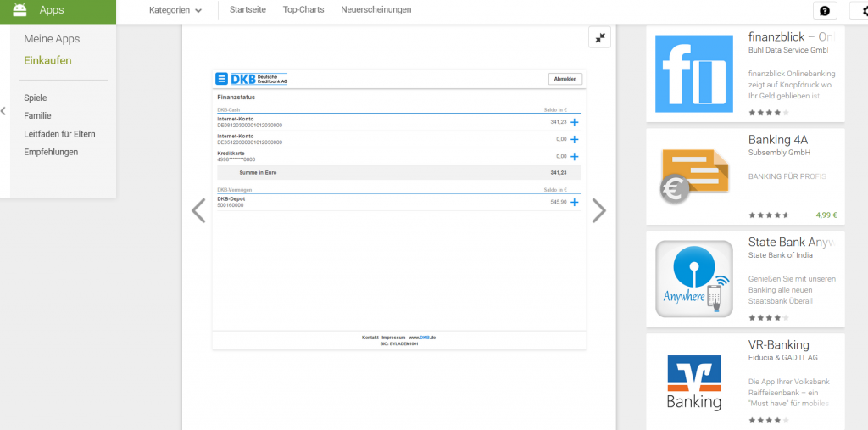
Task: Open State Bank Anywhere app icon
Action: [x=694, y=279]
